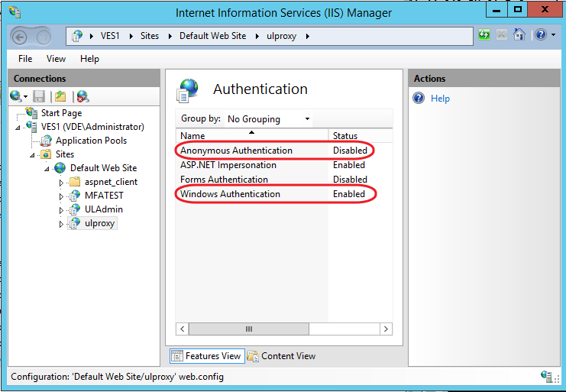The height and width of the screenshot is (392, 566).
Task: Expand the MFATEST application node
Action: point(61,196)
